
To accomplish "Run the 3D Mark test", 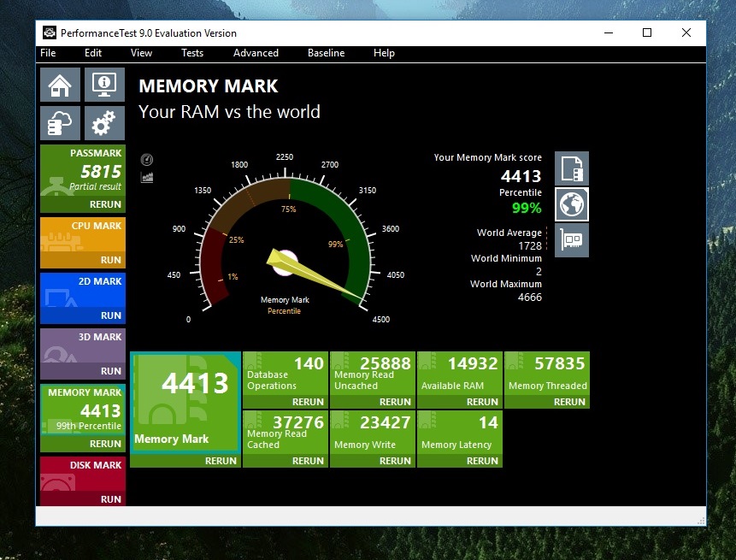I will point(111,371).
